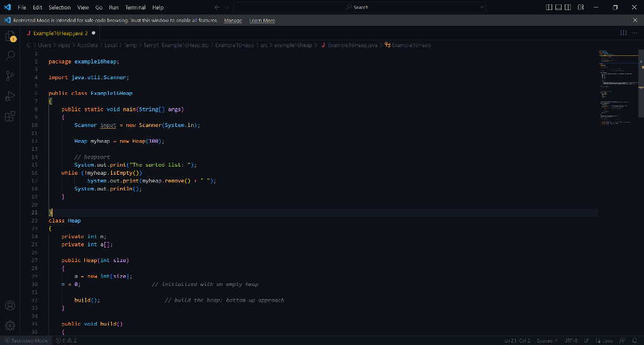644x345 pixels.
Task: Click the Search command center box
Action: 359,8
